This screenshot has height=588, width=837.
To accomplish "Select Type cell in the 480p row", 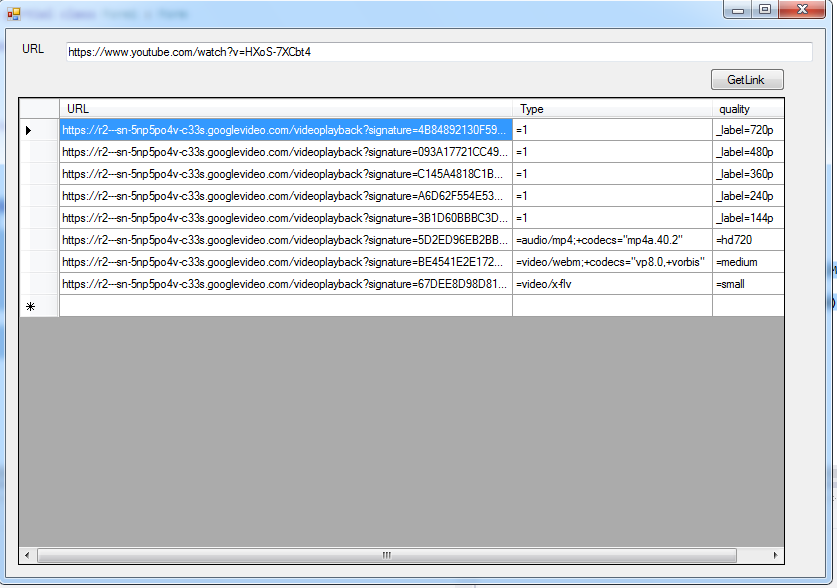I will (x=612, y=152).
